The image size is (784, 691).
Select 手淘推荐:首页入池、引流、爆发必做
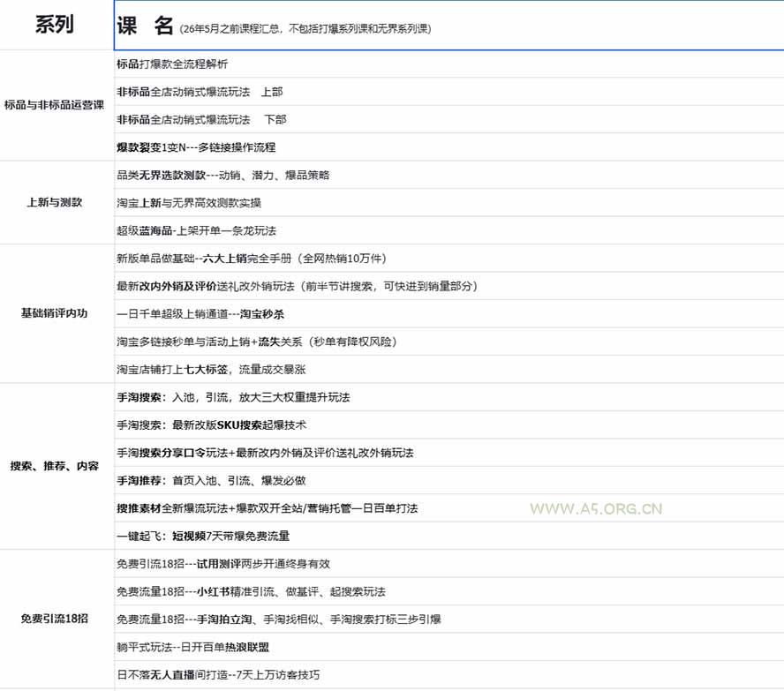[x=449, y=481]
